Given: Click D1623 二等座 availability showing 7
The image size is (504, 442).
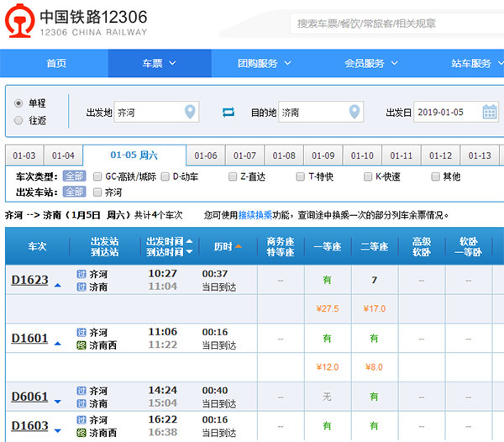Looking at the screenshot, I should pos(375,280).
